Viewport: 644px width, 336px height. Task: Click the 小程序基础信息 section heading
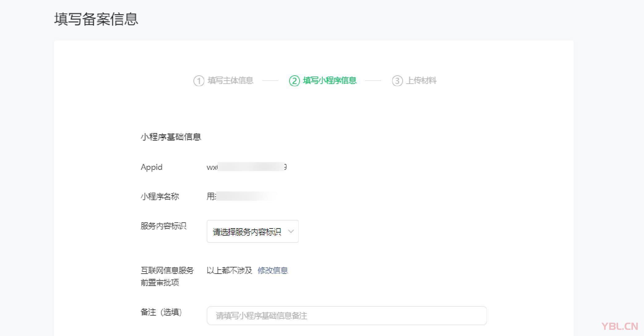click(171, 137)
